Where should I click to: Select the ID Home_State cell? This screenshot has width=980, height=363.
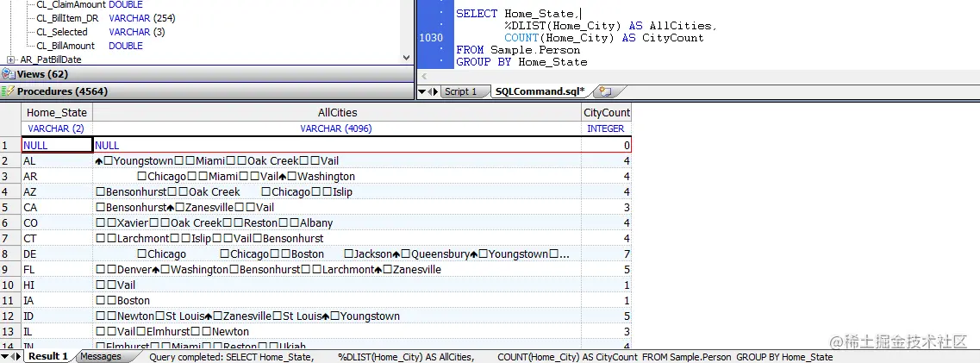(x=57, y=316)
